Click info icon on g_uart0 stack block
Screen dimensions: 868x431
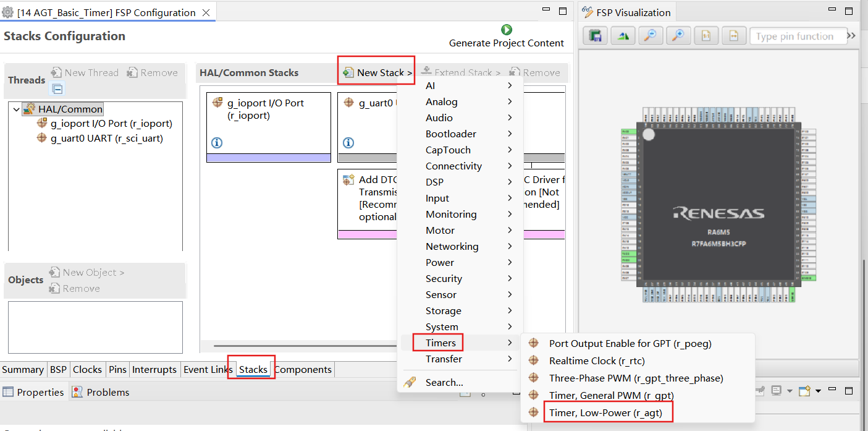tap(348, 143)
